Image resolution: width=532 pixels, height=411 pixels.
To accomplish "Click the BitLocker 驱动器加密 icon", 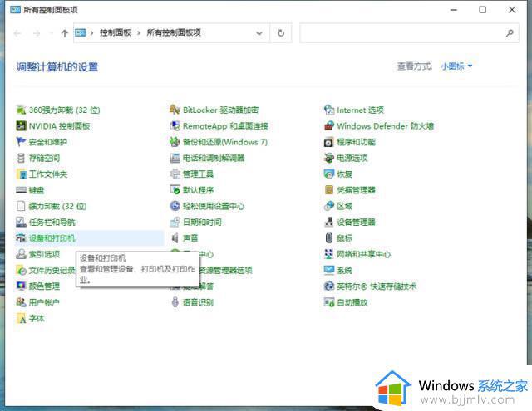I will point(175,110).
